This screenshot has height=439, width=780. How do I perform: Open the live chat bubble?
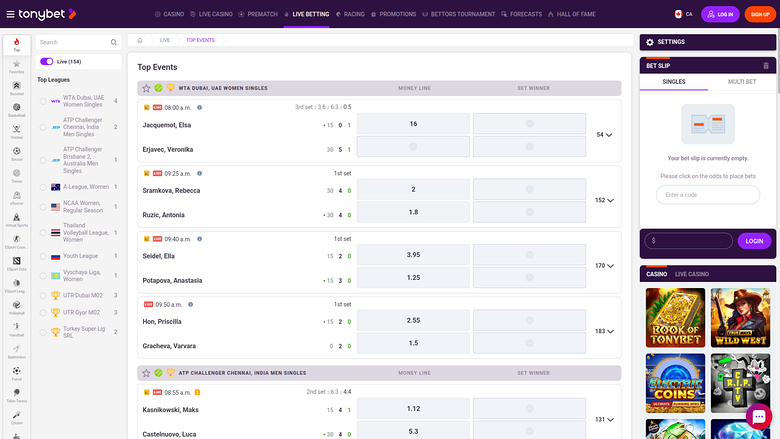(x=759, y=417)
